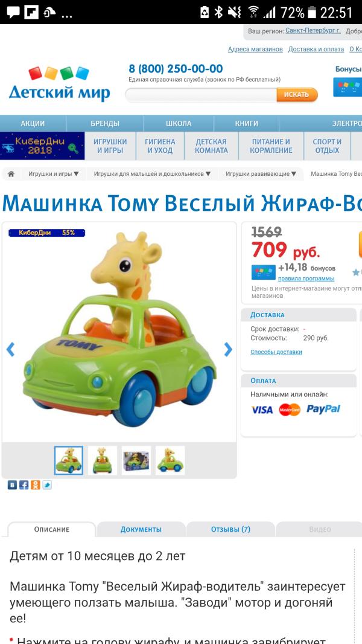Switch to the Документы tab
362x644 pixels.
[141, 529]
